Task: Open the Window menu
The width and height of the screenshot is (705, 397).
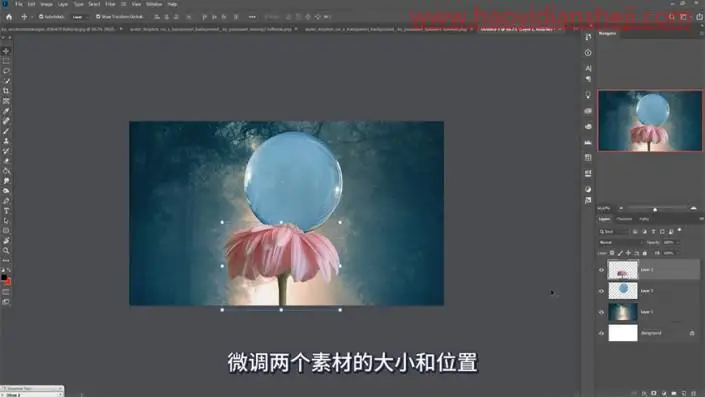Action: click(x=154, y=4)
